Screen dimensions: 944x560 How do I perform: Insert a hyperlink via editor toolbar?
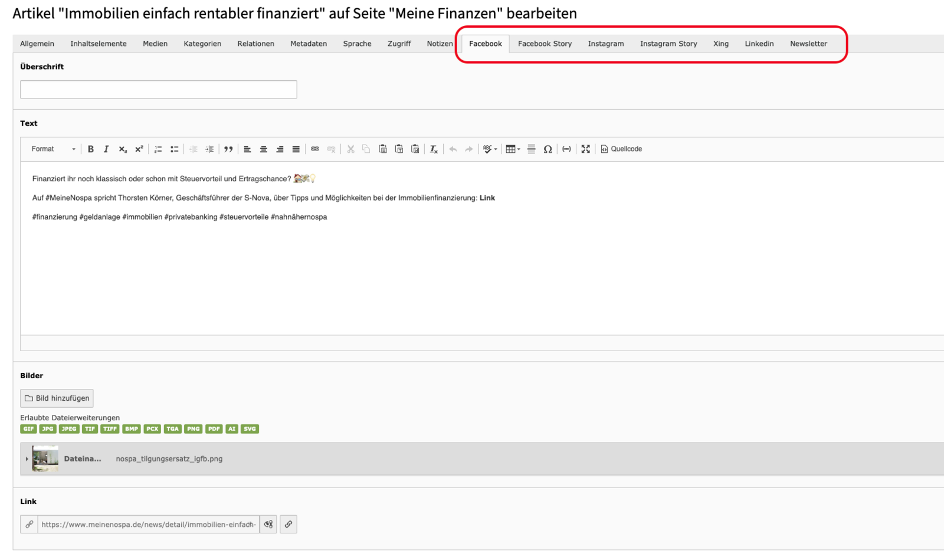[x=315, y=149]
